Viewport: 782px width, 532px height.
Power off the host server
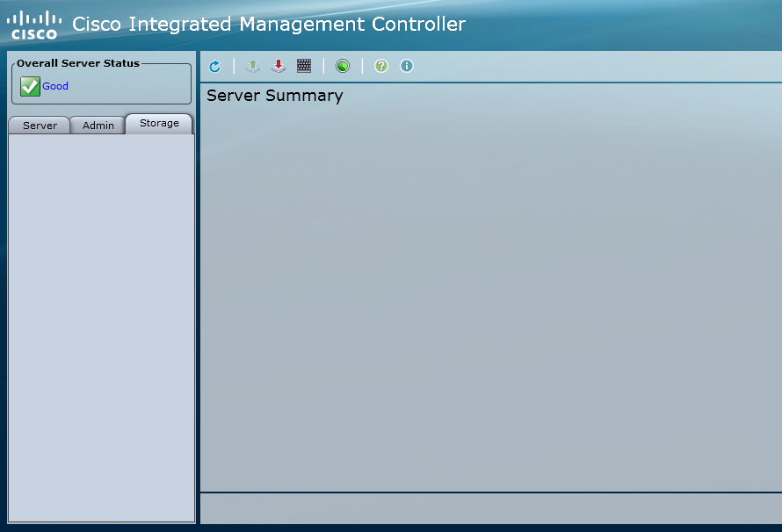278,65
